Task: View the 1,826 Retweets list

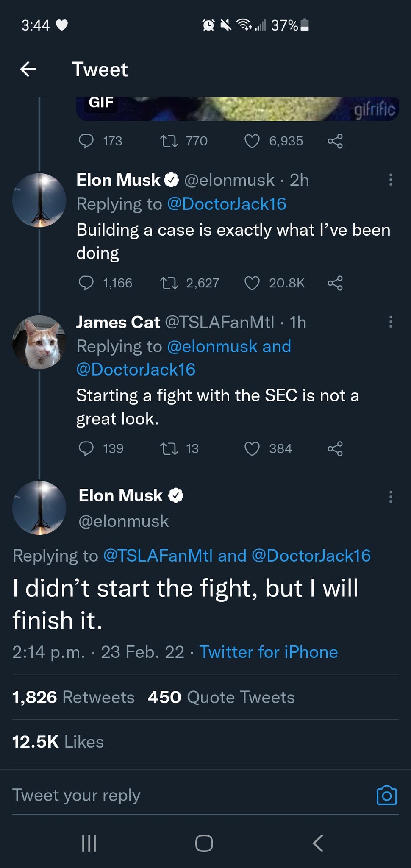Action: (73, 697)
